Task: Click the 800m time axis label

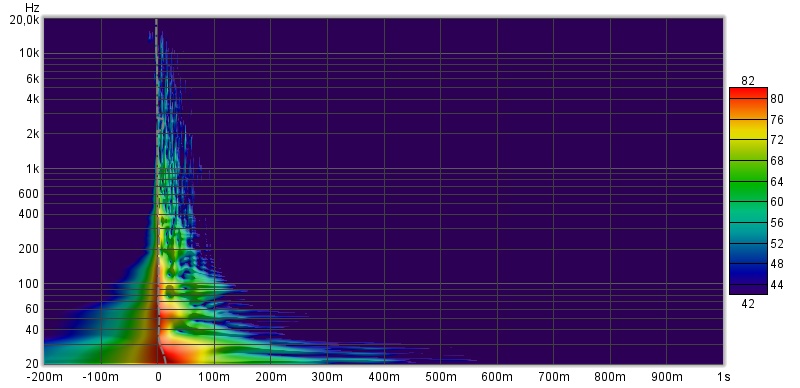Action: pos(610,377)
